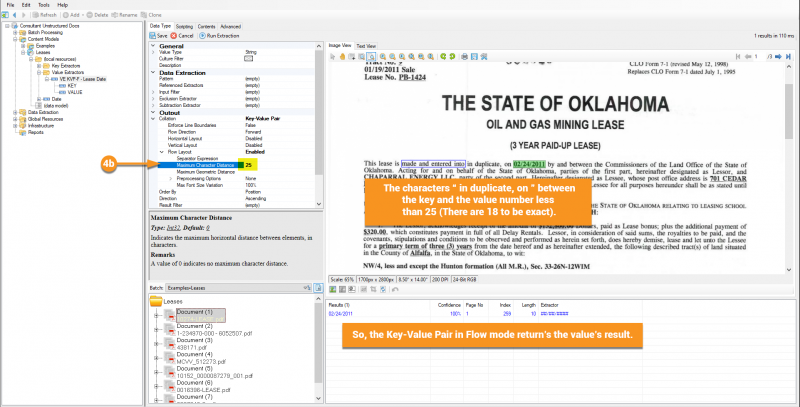
Task: Click the Add toolbar button
Action: pos(71,15)
